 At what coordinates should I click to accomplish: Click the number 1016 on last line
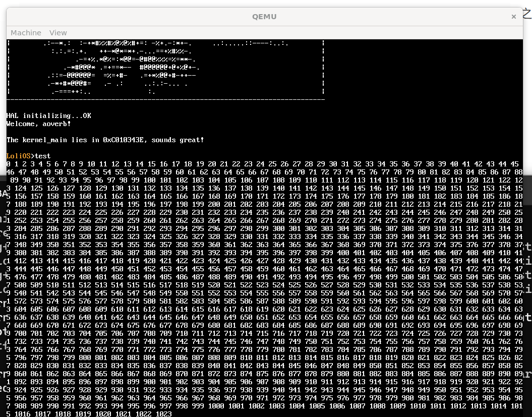point(22,414)
